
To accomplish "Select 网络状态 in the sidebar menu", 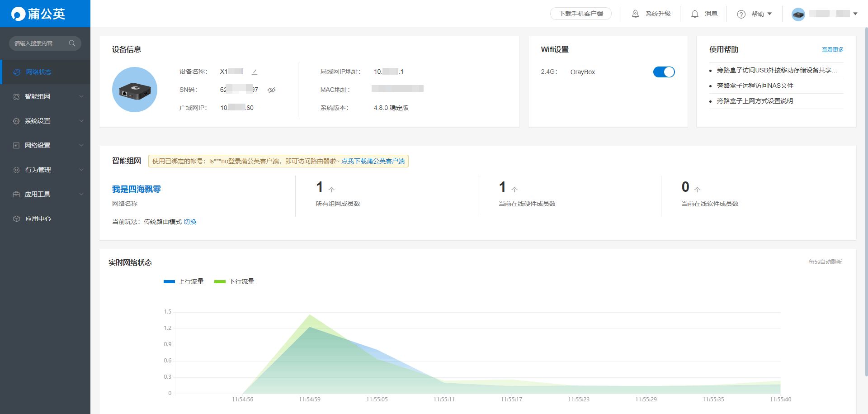I will pos(36,71).
